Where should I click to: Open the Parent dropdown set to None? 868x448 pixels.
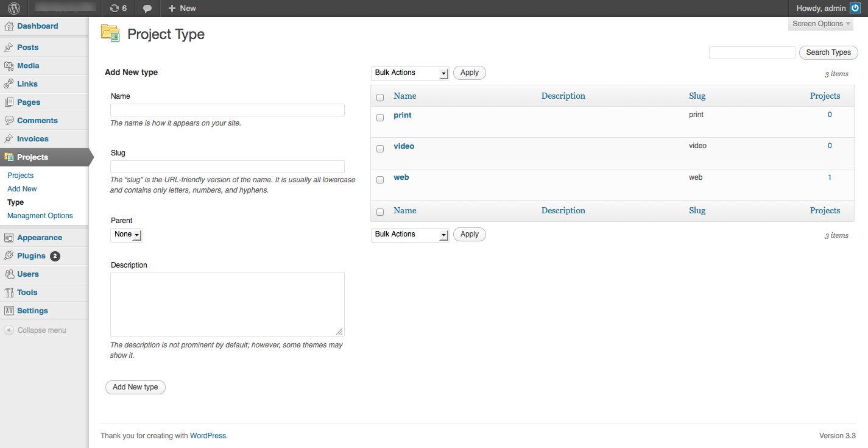(x=127, y=235)
